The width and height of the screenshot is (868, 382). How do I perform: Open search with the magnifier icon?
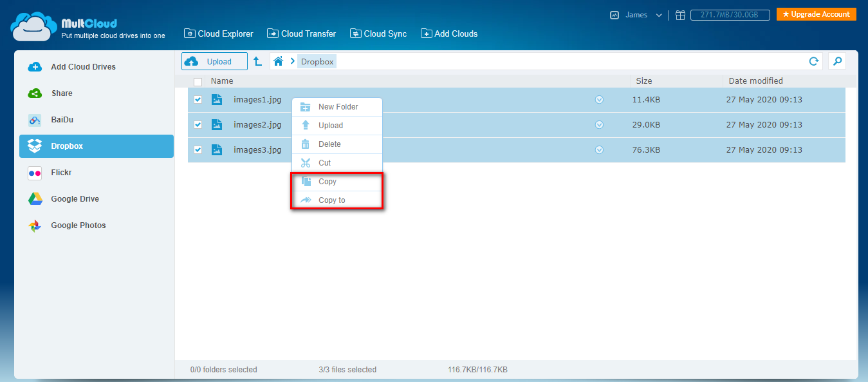pyautogui.click(x=837, y=61)
